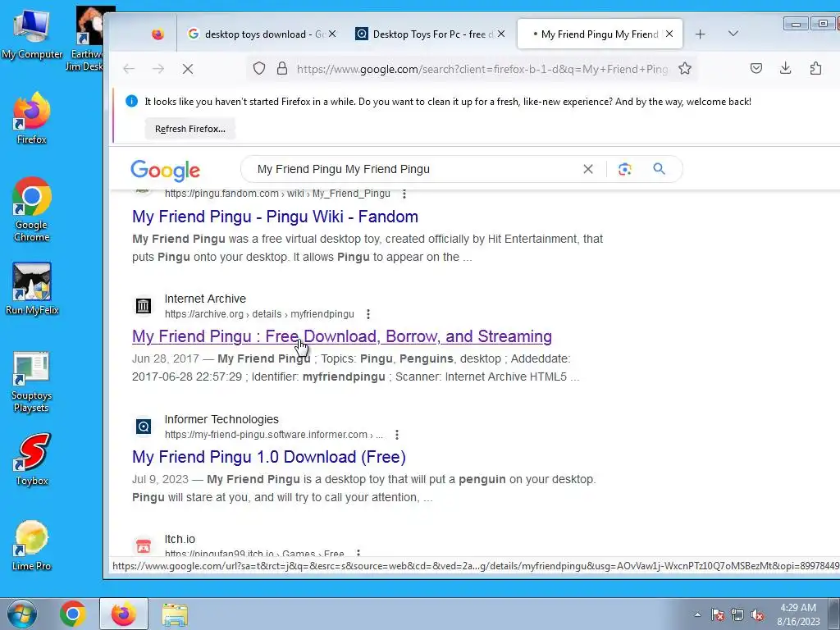Open Run MyFelix desktop shortcut

tap(32, 288)
